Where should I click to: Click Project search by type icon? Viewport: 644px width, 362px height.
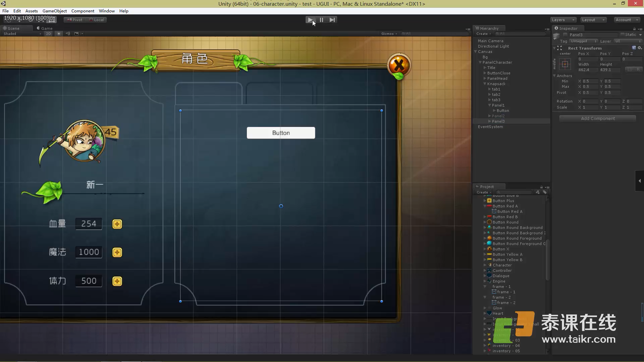538,192
